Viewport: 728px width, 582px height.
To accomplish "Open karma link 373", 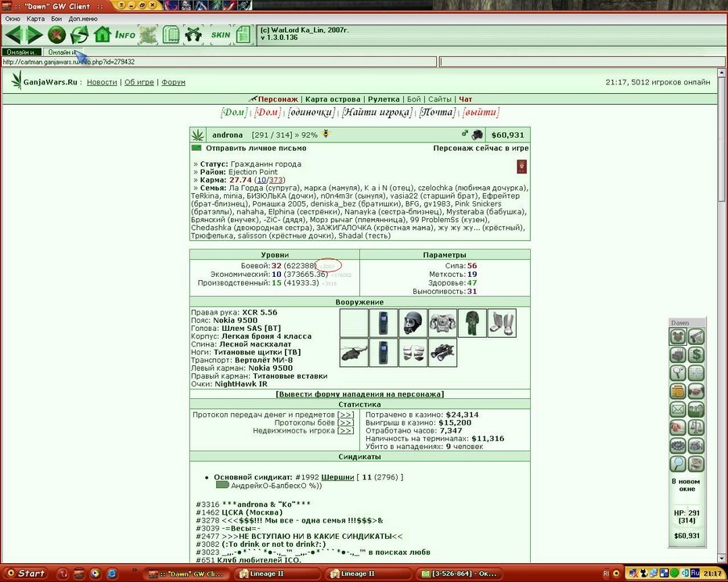I will click(x=276, y=180).
